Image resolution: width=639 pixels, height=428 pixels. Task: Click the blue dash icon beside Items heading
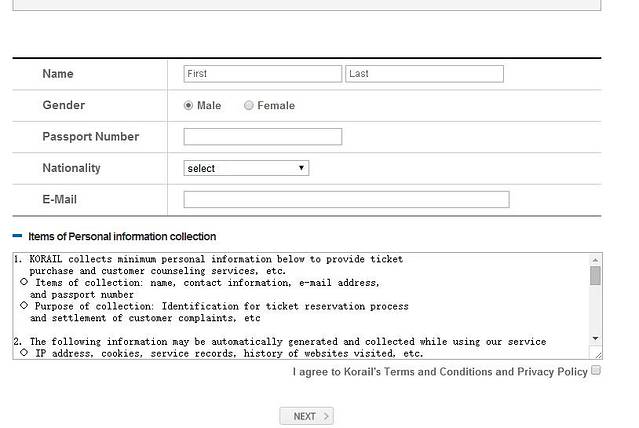click(x=17, y=236)
